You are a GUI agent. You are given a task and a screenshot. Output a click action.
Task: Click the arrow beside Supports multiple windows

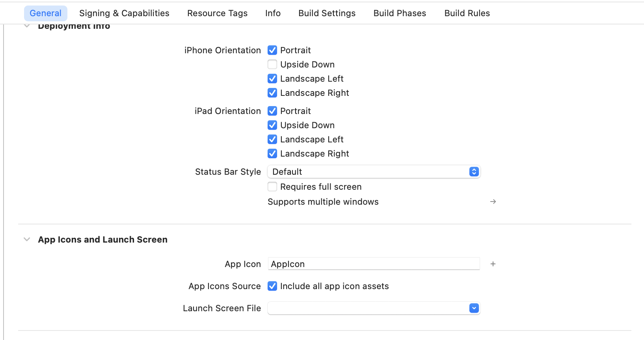pos(493,202)
